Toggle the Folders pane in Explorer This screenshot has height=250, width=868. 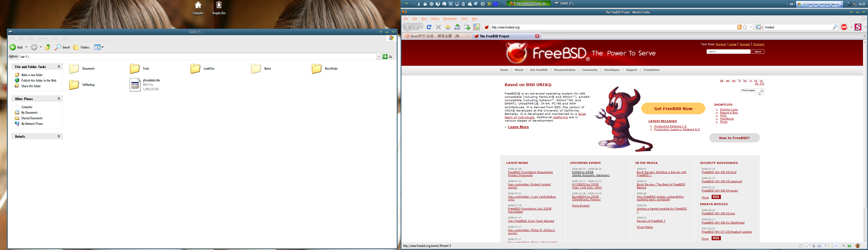[x=82, y=47]
